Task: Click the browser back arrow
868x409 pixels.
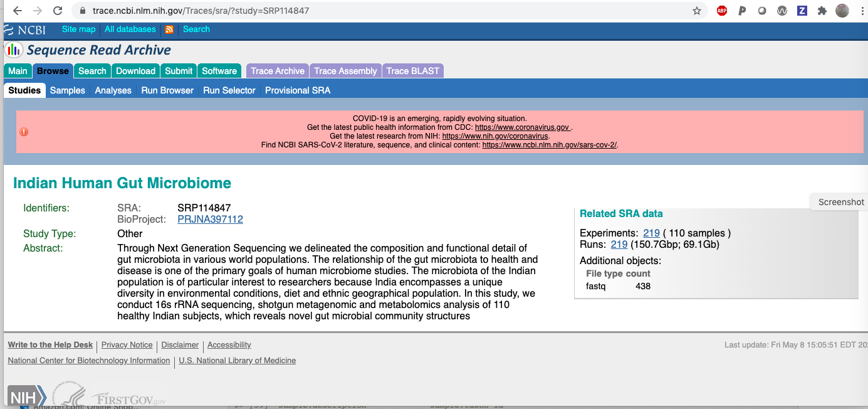Action: 17,11
